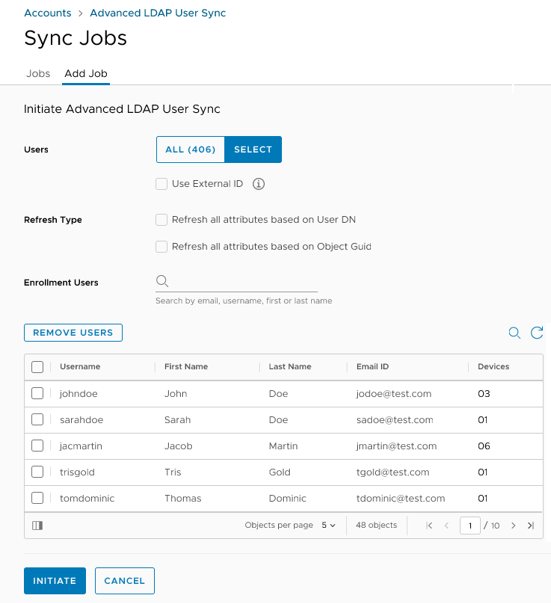Click the Use External ID info icon
The image size is (551, 603).
258,184
